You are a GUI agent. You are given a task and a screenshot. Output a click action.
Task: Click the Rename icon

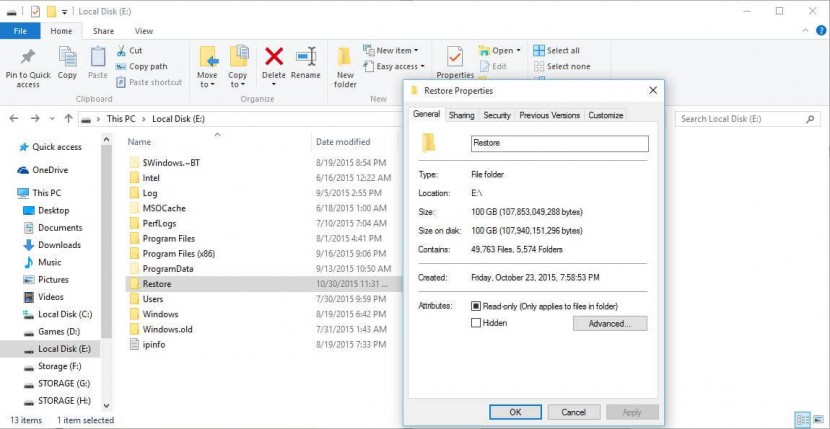click(306, 56)
